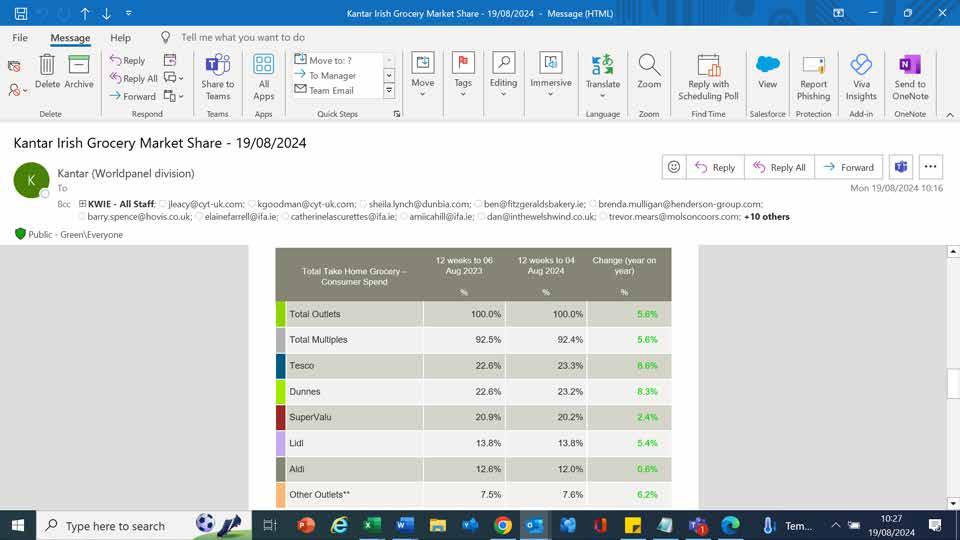Viewport: 960px width, 540px height.
Task: Click Reply with Scheduling Poll
Action: pos(708,77)
